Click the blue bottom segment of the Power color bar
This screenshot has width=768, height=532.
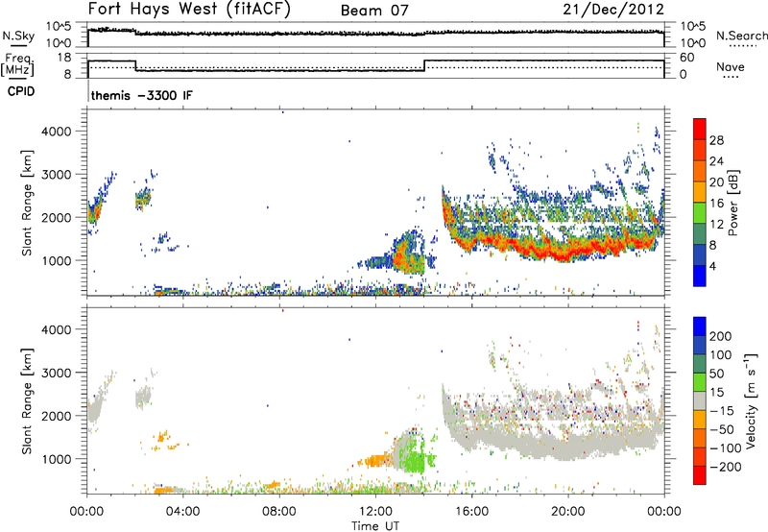click(x=700, y=276)
